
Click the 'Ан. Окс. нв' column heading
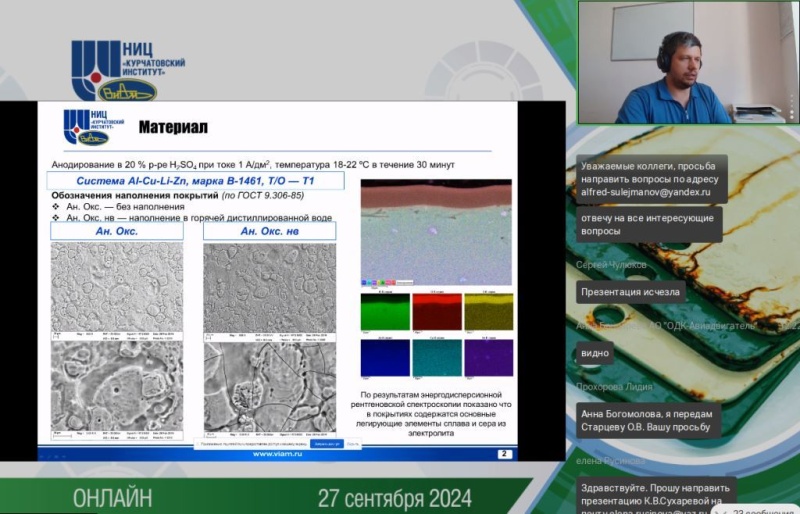269,231
